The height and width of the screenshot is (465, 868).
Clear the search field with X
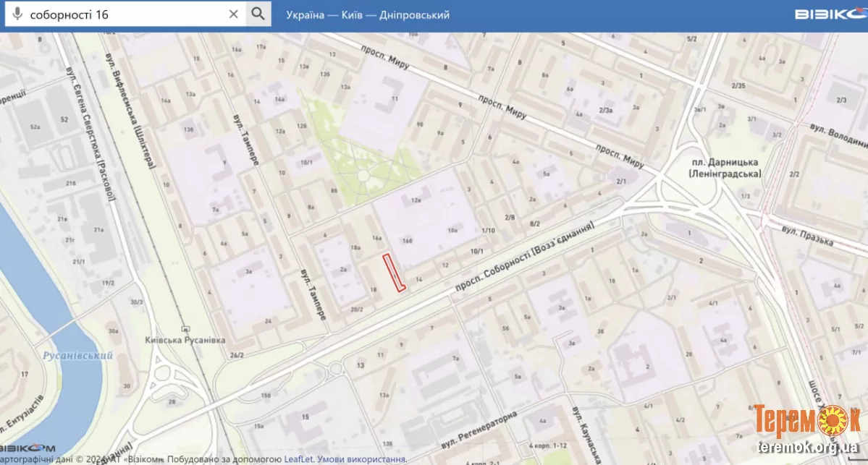[233, 14]
